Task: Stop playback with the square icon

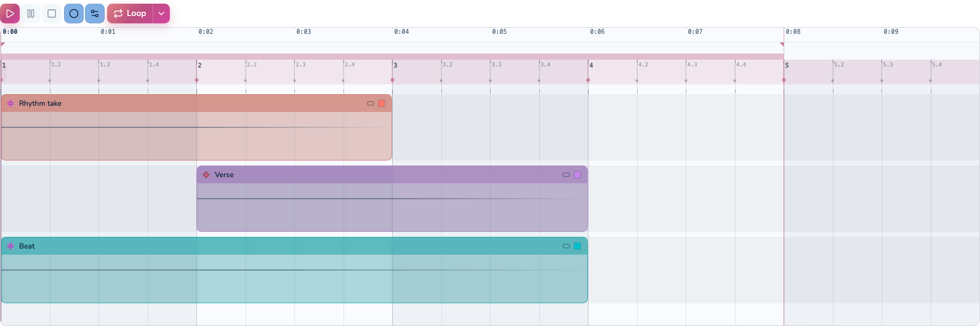Action: 52,14
